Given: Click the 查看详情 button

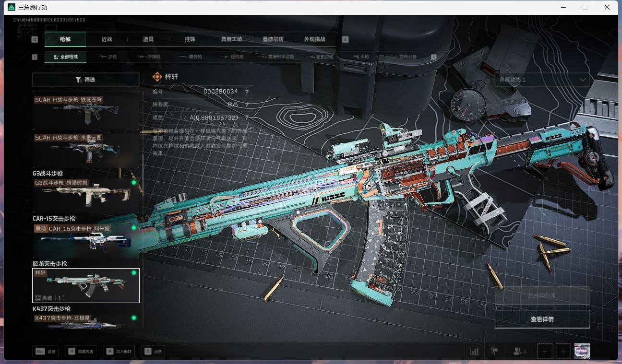Looking at the screenshot, I should coord(542,319).
